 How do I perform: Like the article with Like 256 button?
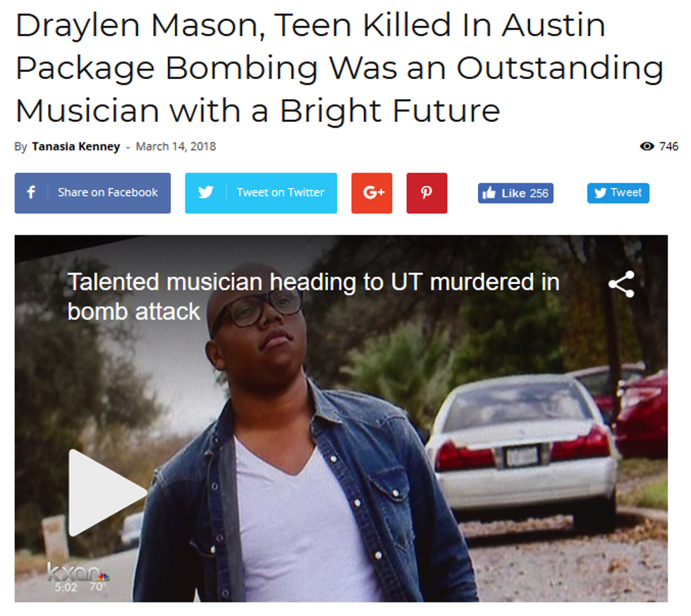pos(515,193)
